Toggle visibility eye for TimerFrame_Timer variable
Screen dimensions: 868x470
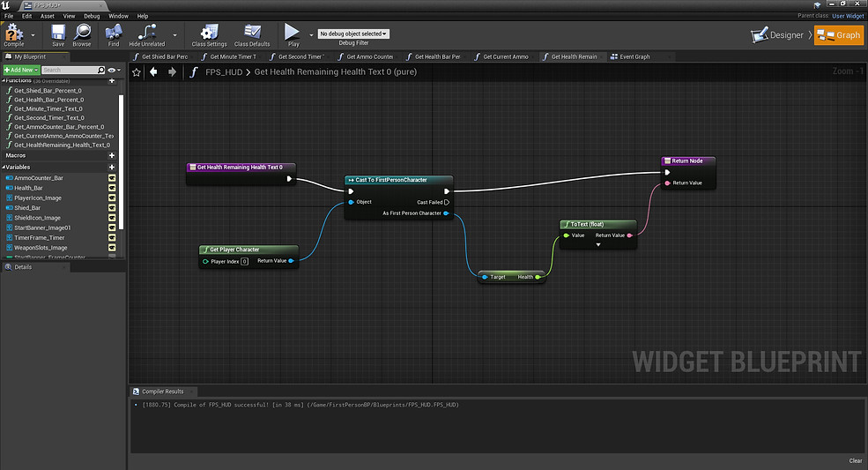coord(112,238)
